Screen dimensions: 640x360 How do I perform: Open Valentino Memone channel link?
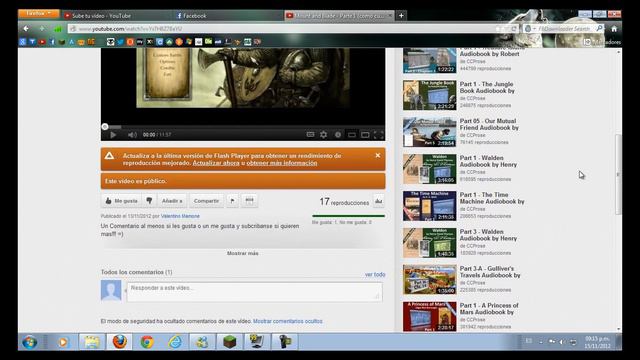pos(180,216)
